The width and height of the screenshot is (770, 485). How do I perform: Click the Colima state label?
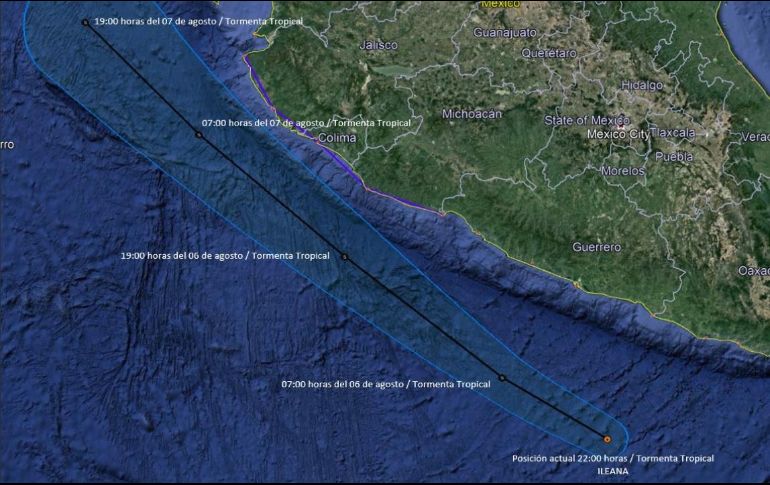point(337,138)
